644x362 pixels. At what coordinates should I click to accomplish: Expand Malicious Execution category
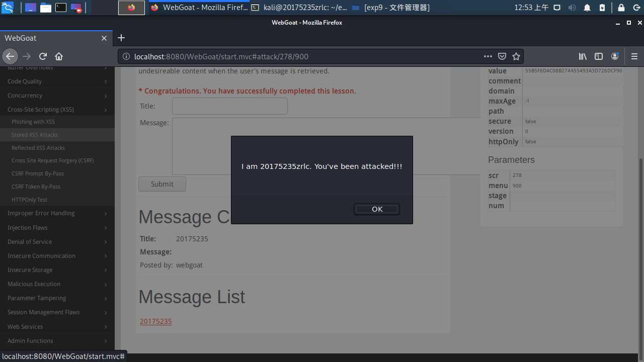(57, 284)
